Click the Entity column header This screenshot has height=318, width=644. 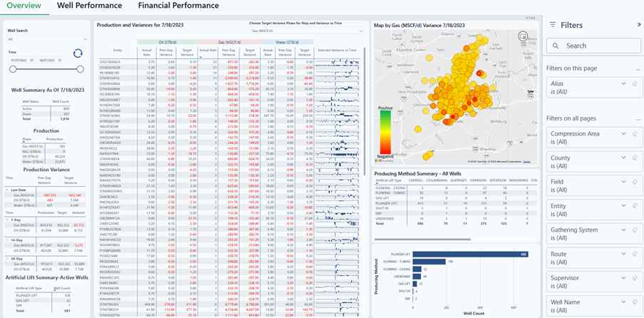[118, 50]
